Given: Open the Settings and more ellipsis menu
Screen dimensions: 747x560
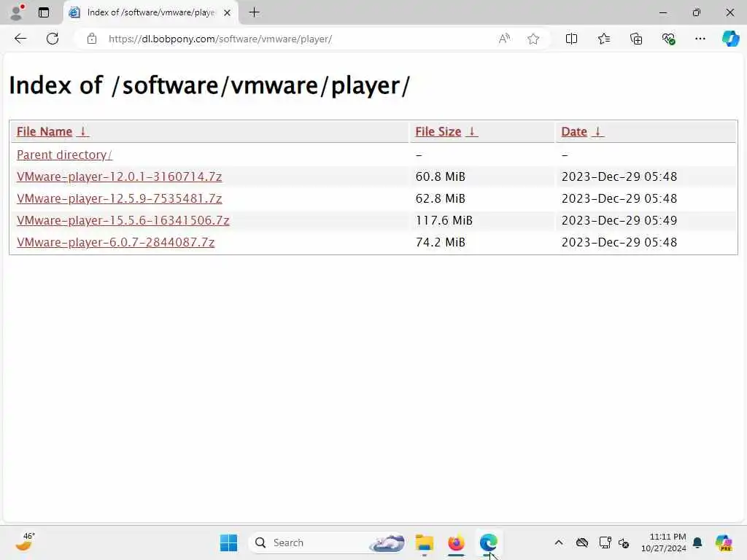Looking at the screenshot, I should pos(700,39).
